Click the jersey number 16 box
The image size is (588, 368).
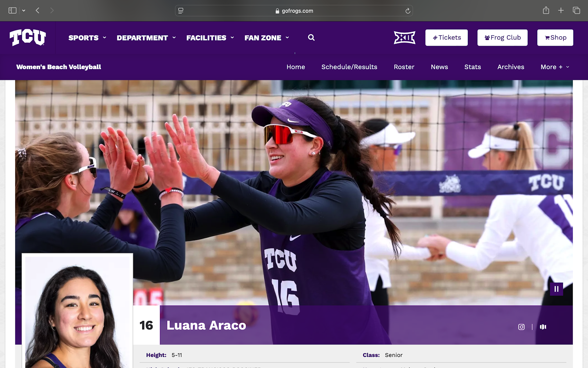[x=146, y=325]
